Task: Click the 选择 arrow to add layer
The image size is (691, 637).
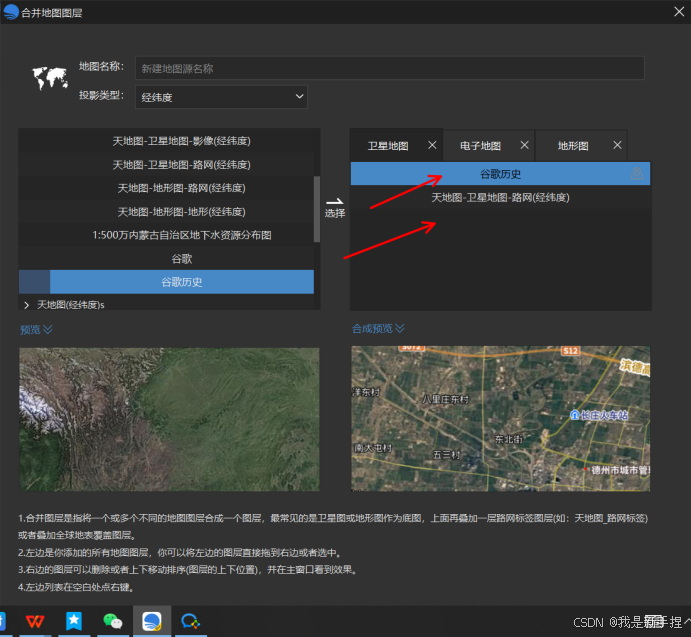Action: click(335, 208)
